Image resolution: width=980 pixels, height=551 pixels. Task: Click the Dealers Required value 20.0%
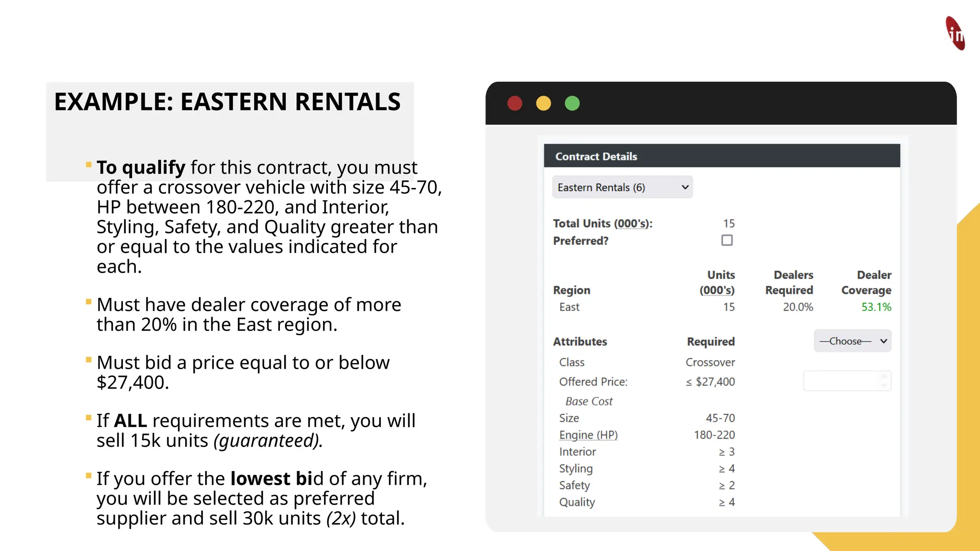[798, 307]
